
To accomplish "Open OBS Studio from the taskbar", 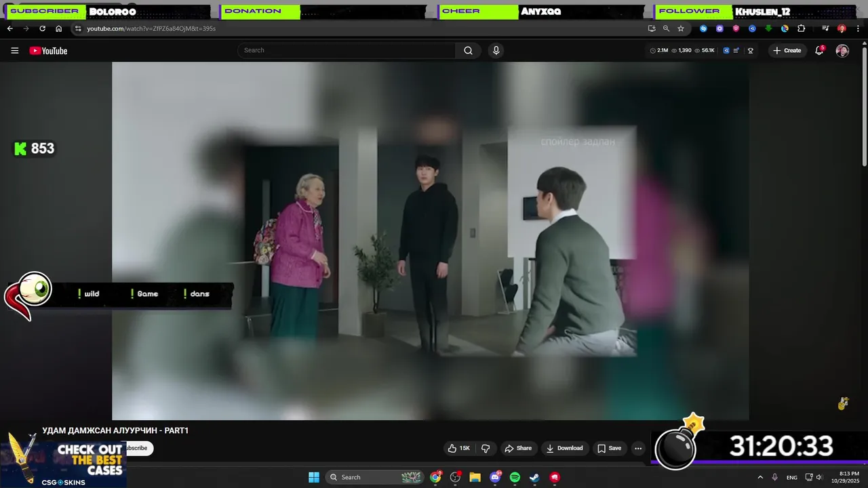I will point(455,477).
